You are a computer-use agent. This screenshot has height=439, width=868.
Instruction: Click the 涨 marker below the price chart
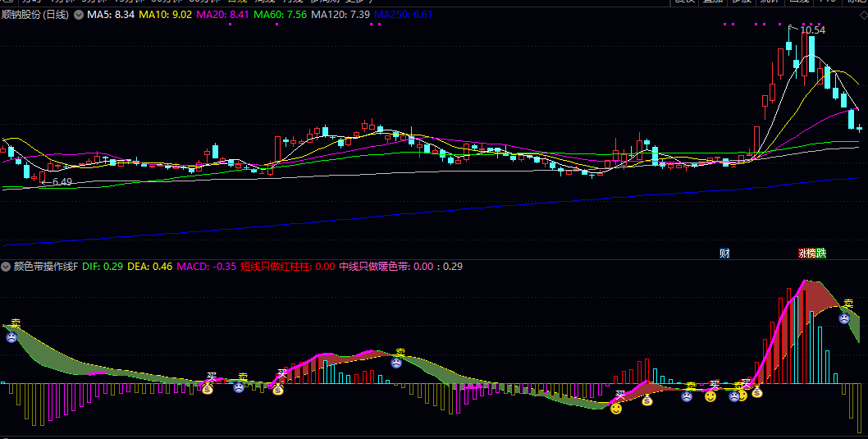tap(802, 254)
